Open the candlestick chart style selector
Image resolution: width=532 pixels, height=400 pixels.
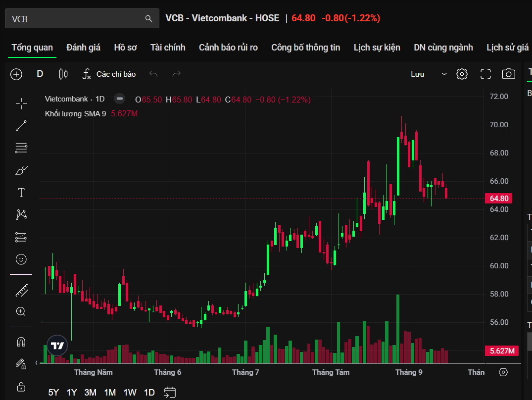click(63, 74)
